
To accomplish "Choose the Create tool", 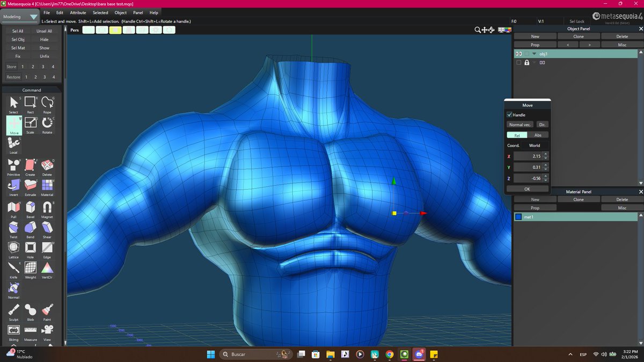I will tap(31, 167).
